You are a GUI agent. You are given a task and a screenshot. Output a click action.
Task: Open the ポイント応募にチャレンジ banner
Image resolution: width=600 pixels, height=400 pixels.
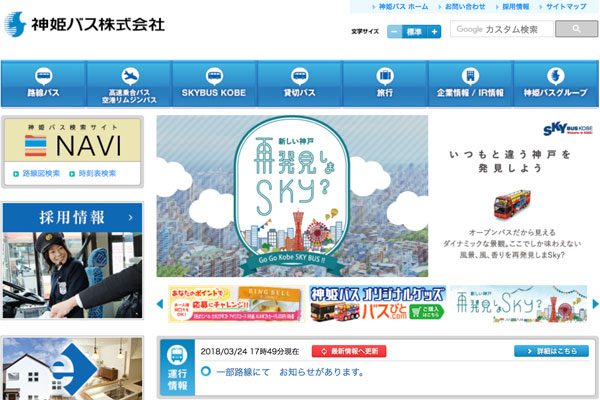[x=236, y=304]
